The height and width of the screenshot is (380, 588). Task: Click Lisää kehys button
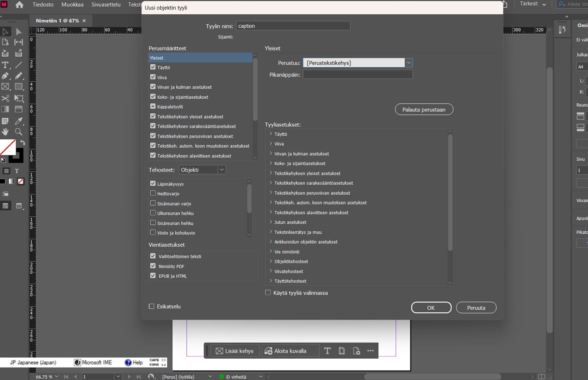[235, 351]
